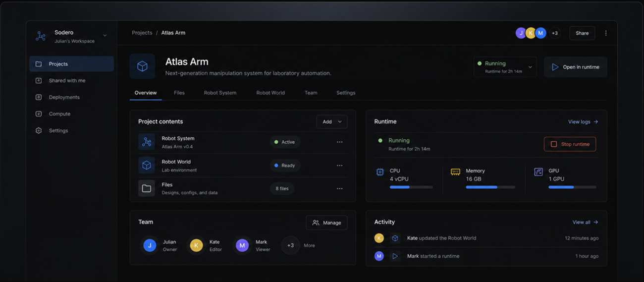The image size is (644, 282).
Task: Open the Robot System row options menu
Action: coord(339,142)
